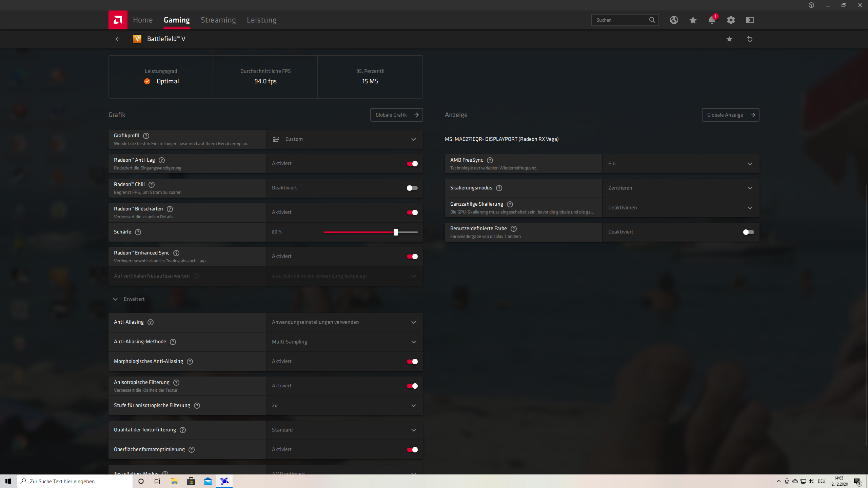Click the Suchen search field
The height and width of the screenshot is (488, 868).
click(x=620, y=20)
